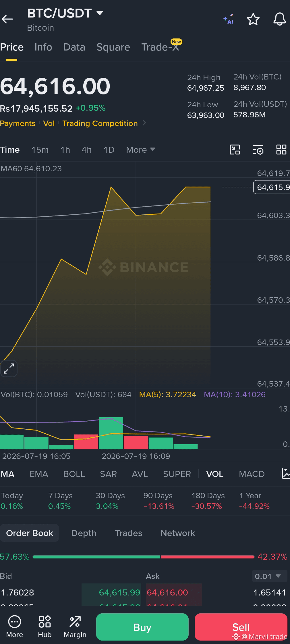Select ask price 64,616.00
The height and width of the screenshot is (644, 290).
tap(167, 592)
